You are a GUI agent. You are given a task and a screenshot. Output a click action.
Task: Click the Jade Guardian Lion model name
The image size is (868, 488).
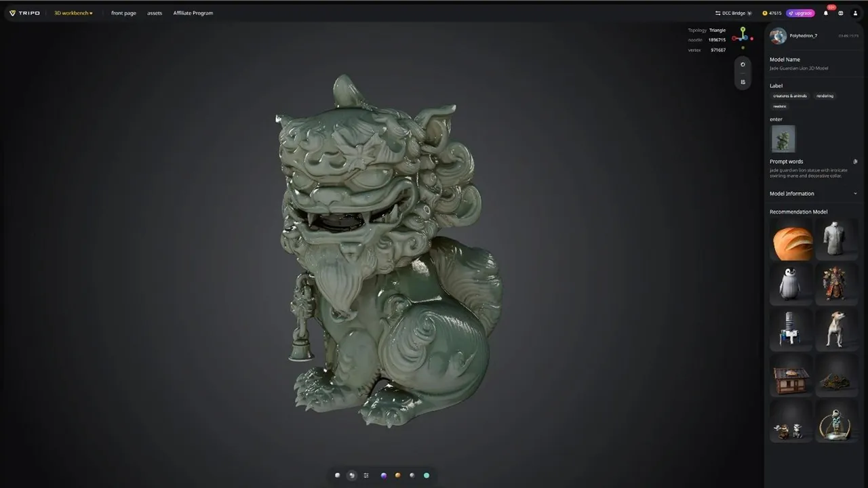point(798,68)
